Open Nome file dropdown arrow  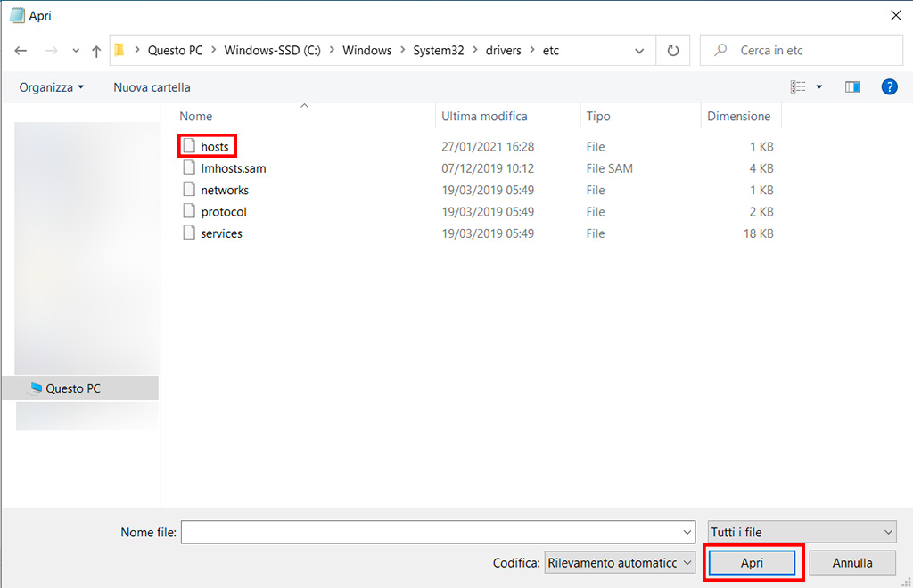click(687, 532)
